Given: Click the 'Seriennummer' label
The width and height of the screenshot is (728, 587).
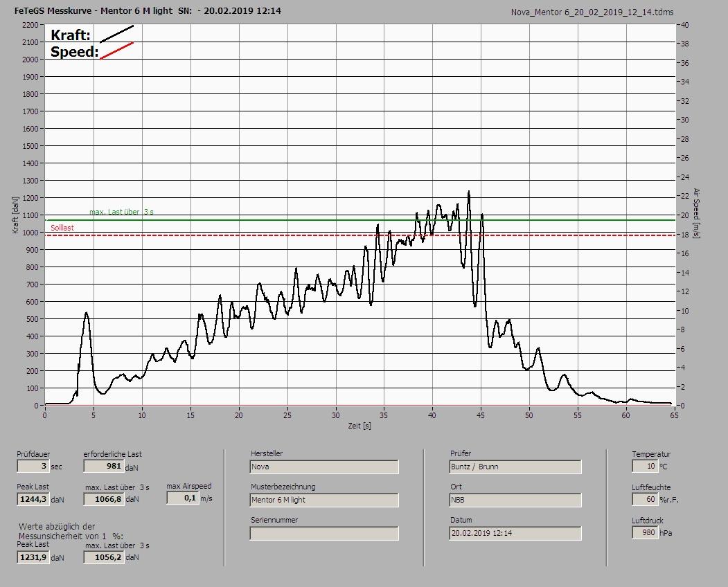Looking at the screenshot, I should (274, 520).
